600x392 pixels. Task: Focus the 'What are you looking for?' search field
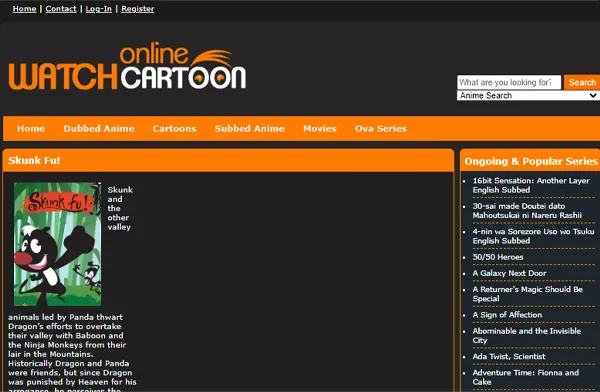point(509,82)
